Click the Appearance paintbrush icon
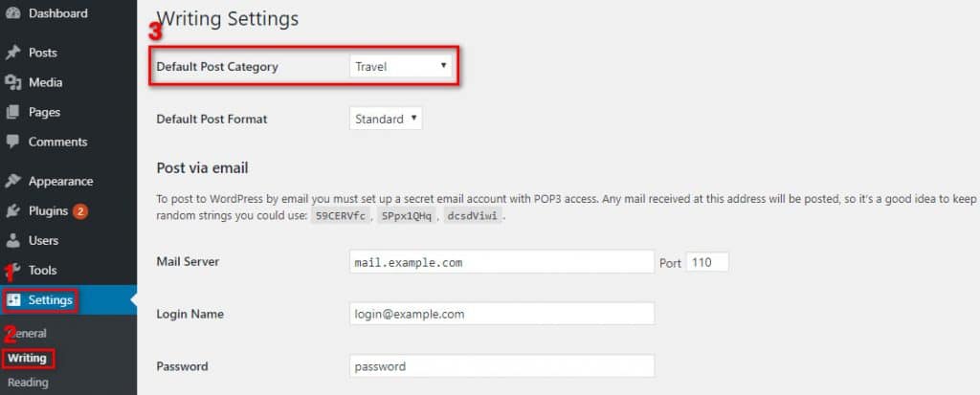Viewport: 980px width, 395px height. [x=12, y=182]
